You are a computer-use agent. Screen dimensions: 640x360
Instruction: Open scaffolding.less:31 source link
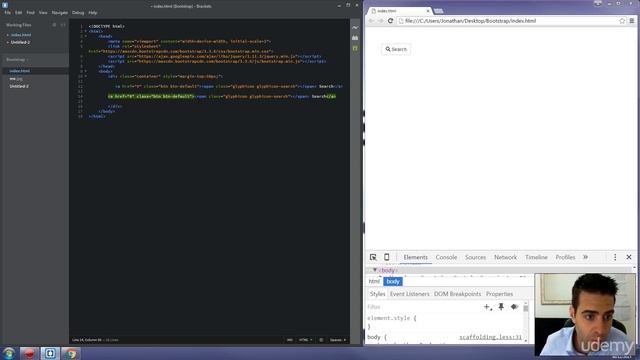click(x=490, y=337)
